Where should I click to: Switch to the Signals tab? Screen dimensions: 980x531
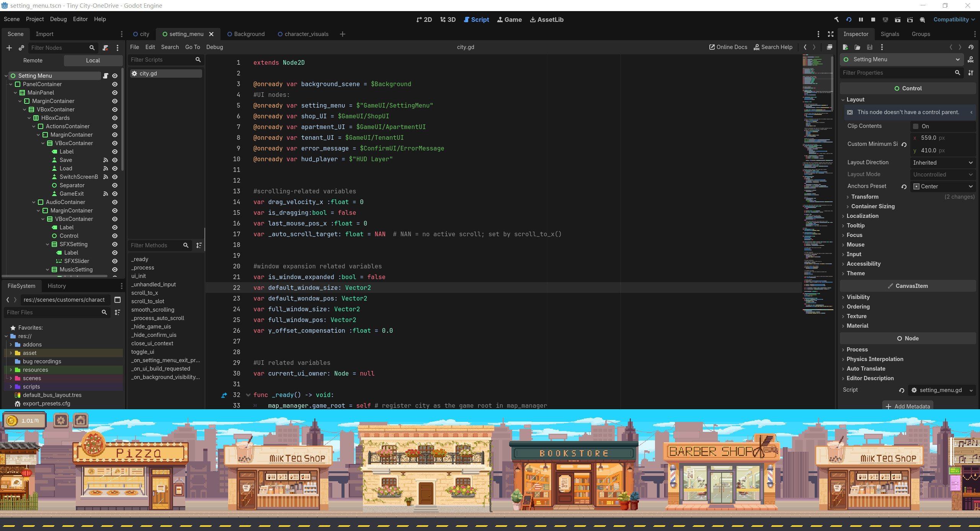click(x=890, y=34)
